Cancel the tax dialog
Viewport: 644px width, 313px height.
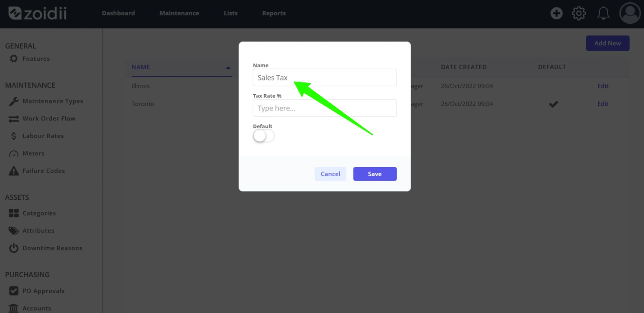[331, 174]
